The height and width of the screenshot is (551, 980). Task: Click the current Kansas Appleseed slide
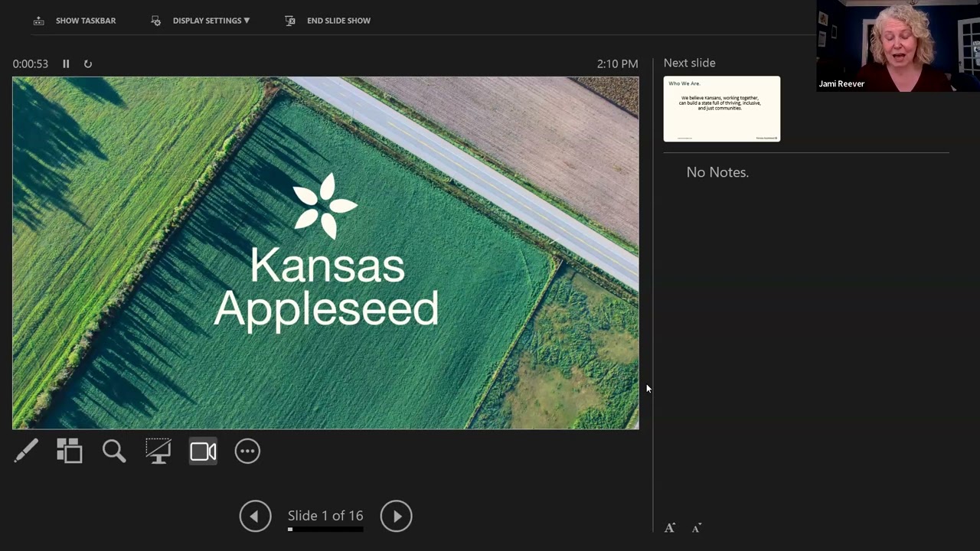point(325,253)
